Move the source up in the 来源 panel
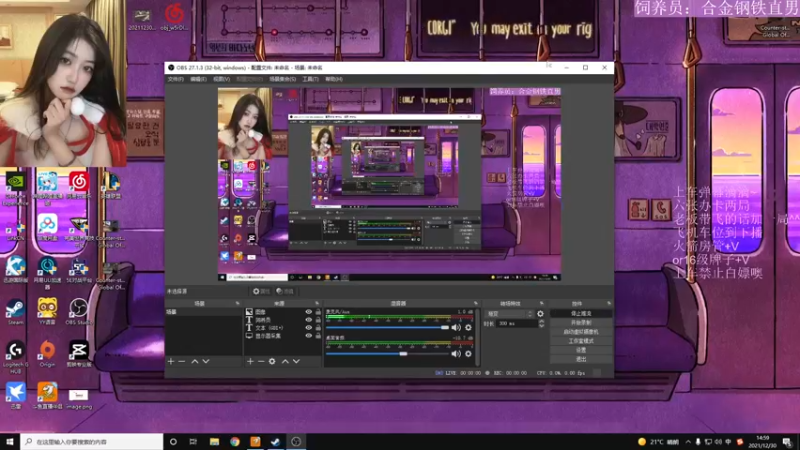 click(285, 361)
